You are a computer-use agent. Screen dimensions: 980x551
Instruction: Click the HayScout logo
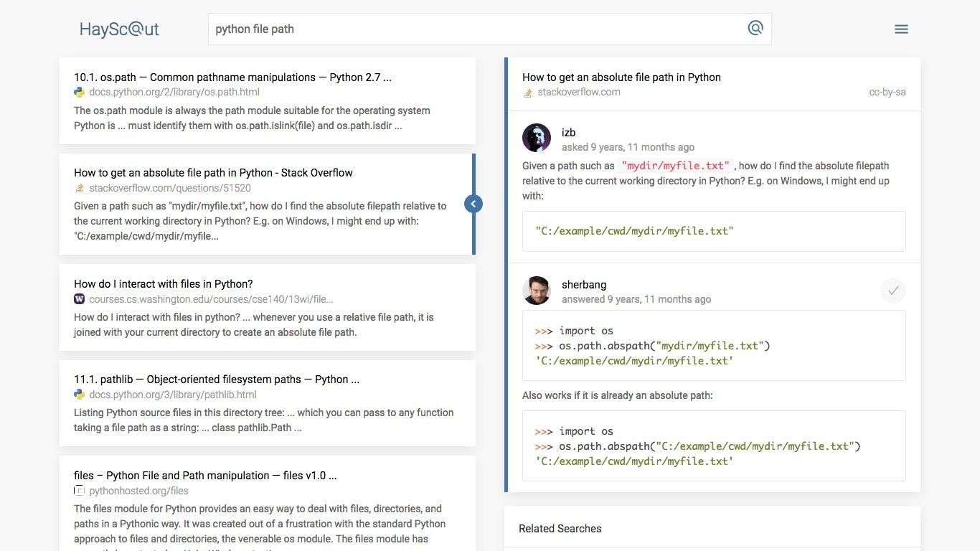(x=119, y=29)
